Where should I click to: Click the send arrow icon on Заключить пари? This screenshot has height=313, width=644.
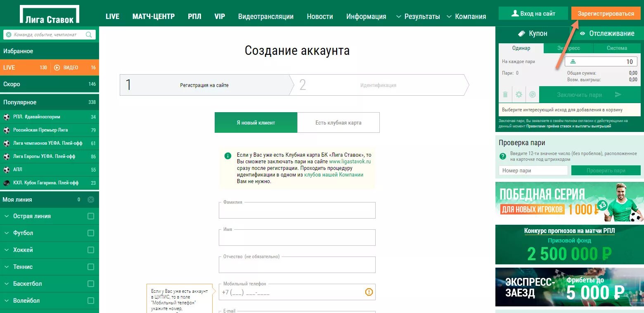point(618,95)
